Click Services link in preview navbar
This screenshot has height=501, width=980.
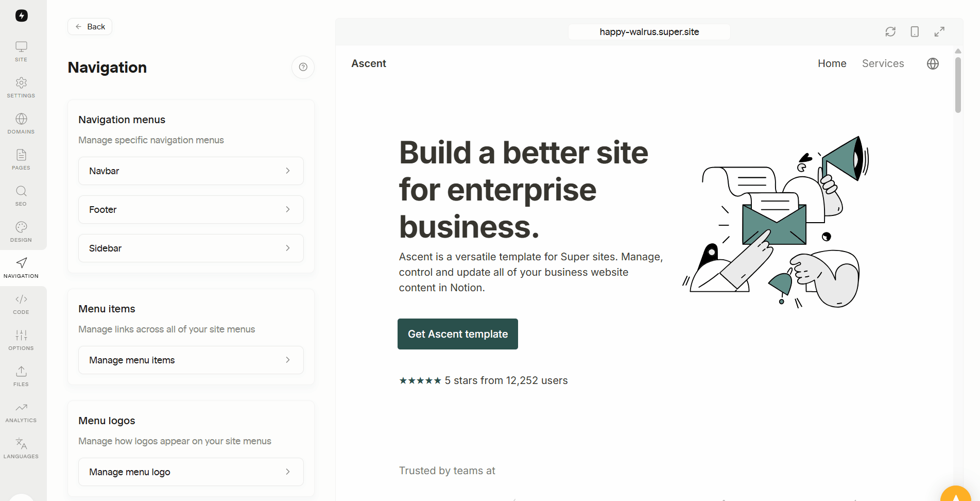click(883, 63)
